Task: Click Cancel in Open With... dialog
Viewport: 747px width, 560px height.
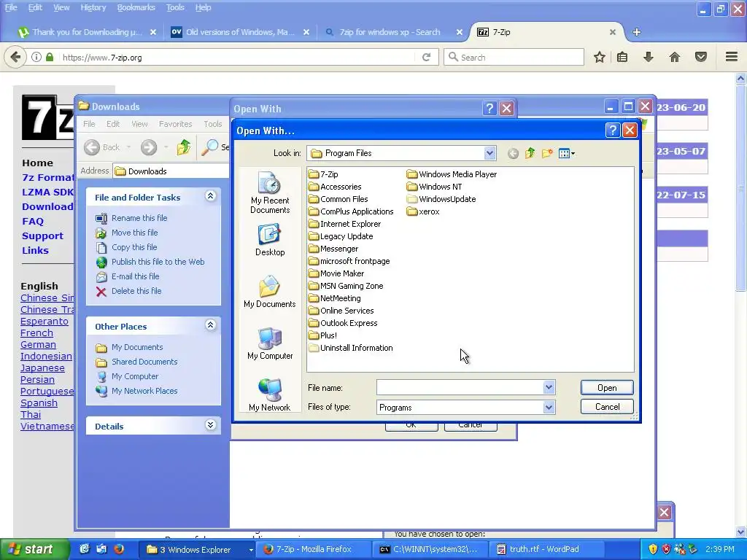Action: (x=607, y=407)
